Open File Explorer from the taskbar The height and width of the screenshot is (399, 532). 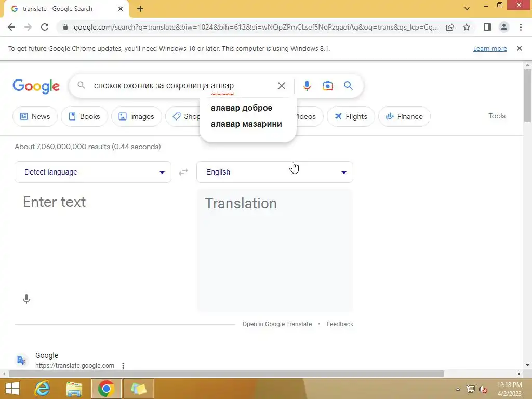pyautogui.click(x=74, y=389)
